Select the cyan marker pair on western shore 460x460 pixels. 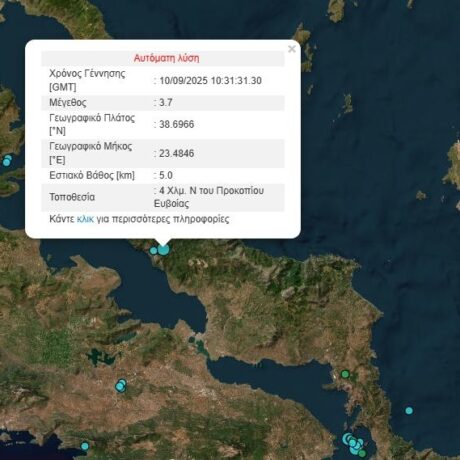[7, 160]
